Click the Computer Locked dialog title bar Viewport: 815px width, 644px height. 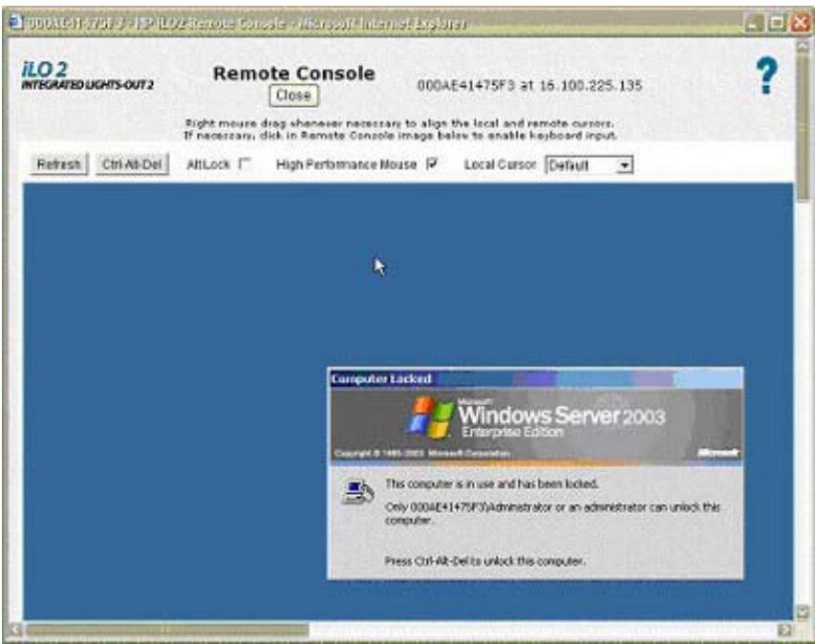click(535, 379)
